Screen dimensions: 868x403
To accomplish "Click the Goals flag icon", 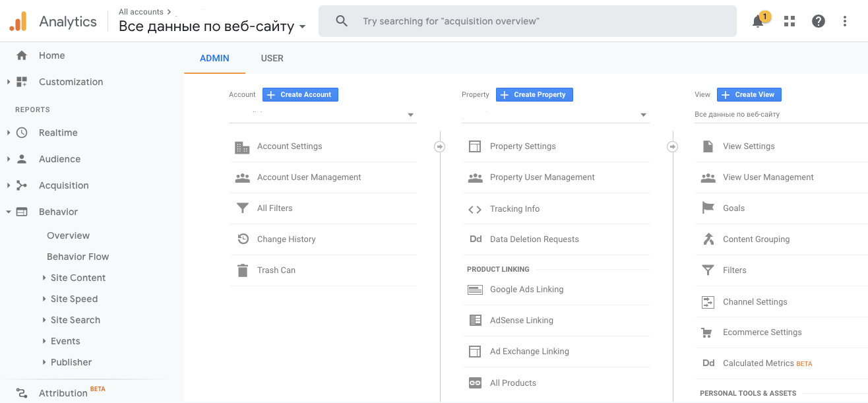I will [708, 208].
